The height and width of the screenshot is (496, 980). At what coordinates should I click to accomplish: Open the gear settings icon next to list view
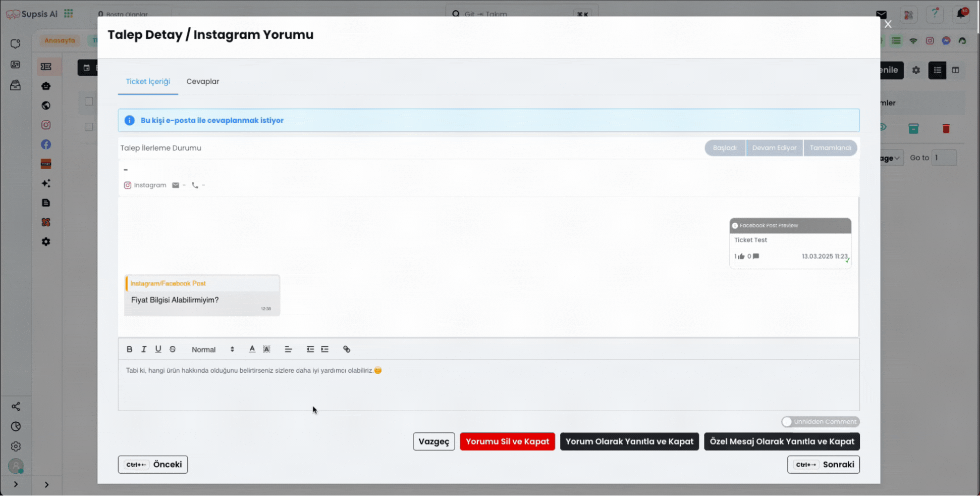(916, 70)
